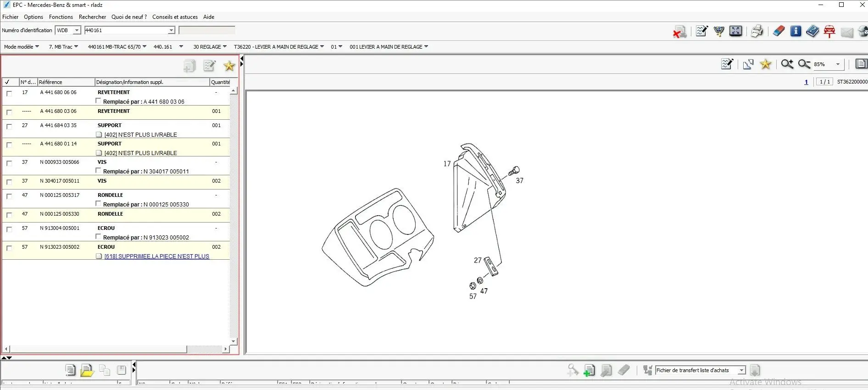Open the Fonctions menu
The height and width of the screenshot is (390, 868).
61,17
